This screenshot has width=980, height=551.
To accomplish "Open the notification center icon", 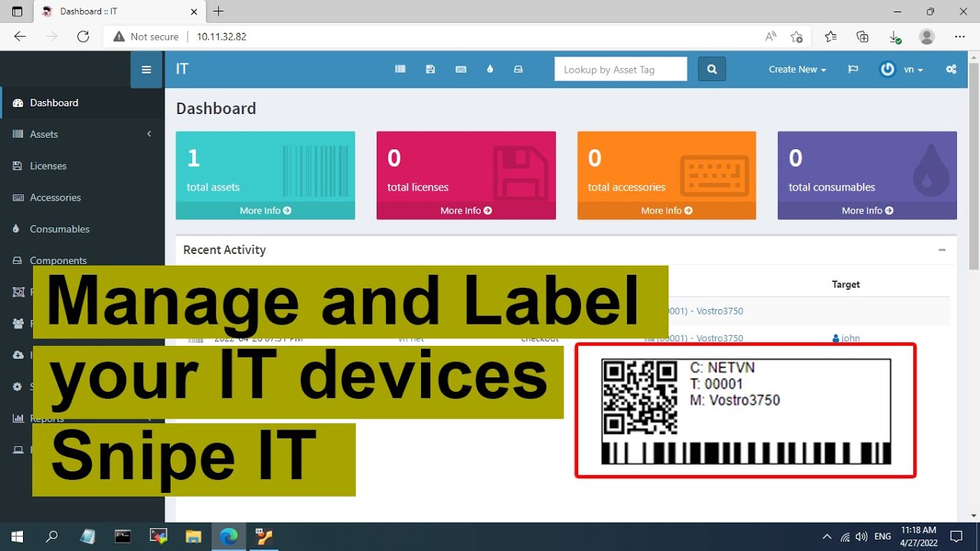I will [956, 536].
